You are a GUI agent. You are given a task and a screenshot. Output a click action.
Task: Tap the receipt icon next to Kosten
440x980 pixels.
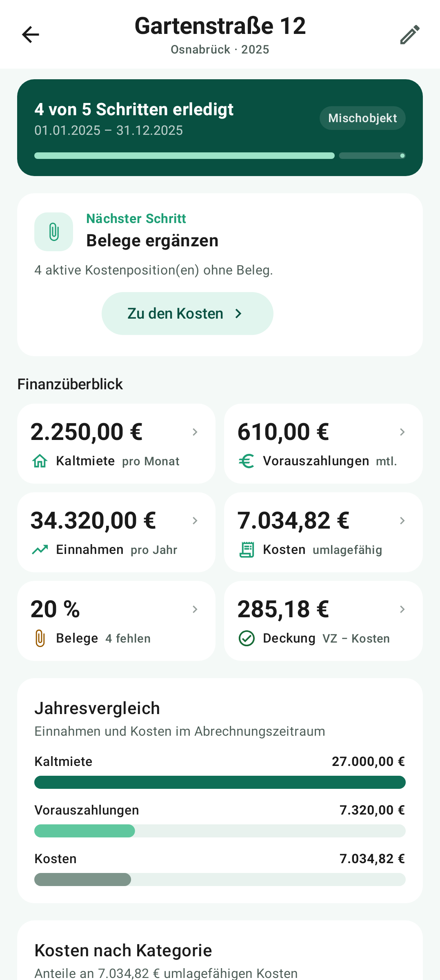tap(247, 549)
